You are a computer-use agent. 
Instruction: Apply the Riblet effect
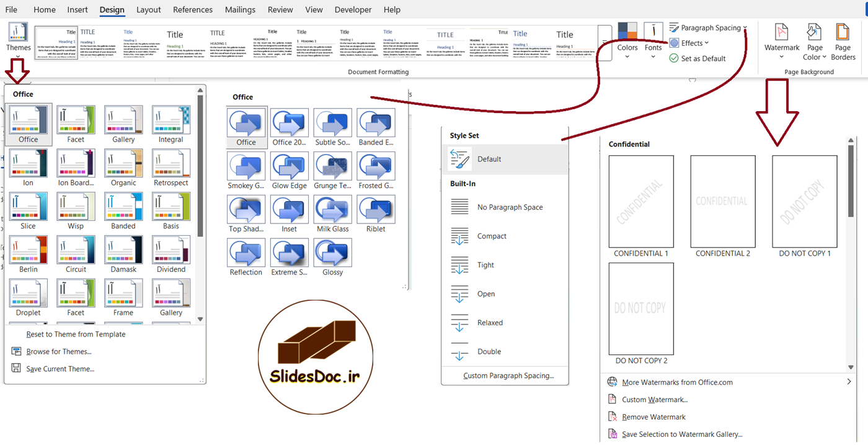coord(376,215)
